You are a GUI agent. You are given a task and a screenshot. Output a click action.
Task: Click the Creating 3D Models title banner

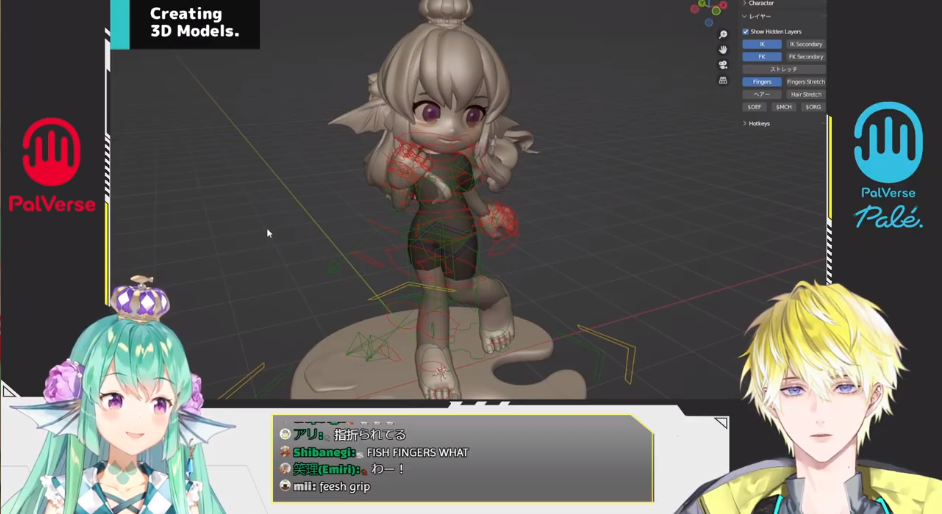click(185, 24)
